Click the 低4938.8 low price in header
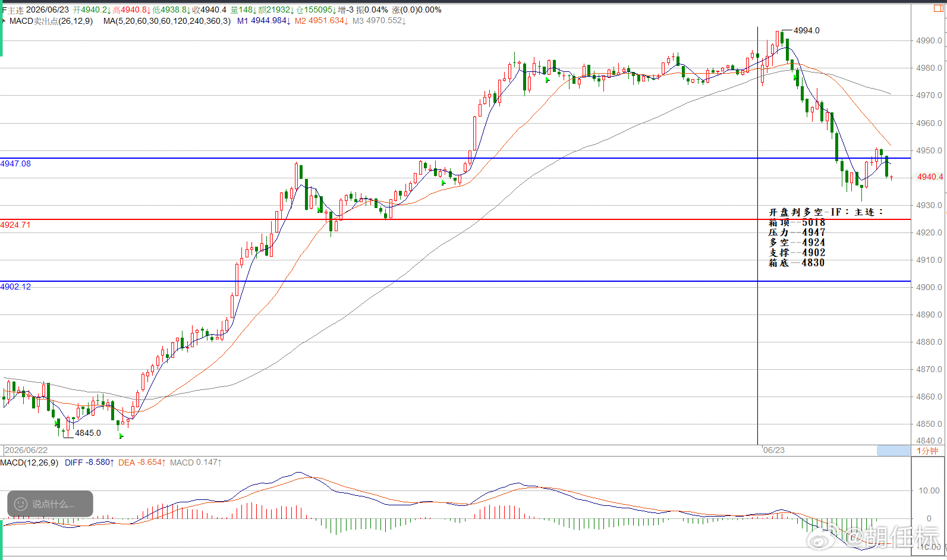The image size is (947, 560). [171, 10]
